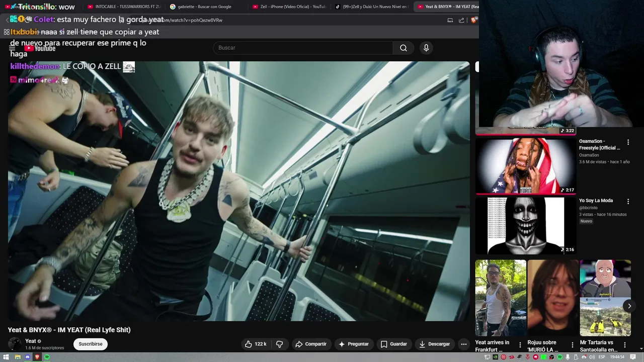Open NVIDIA tray icon
644x362 pixels.
point(495,357)
